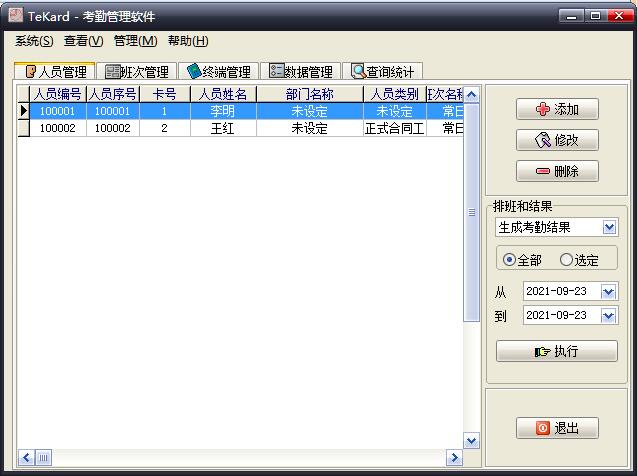
Task: Click the 查询统计 magnifier icon
Action: pos(359,71)
